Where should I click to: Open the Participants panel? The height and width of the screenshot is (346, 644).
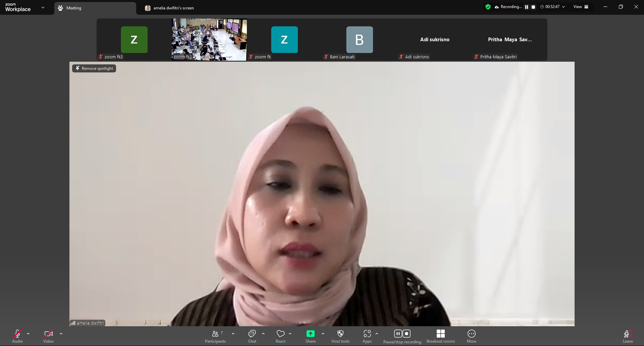(x=215, y=336)
